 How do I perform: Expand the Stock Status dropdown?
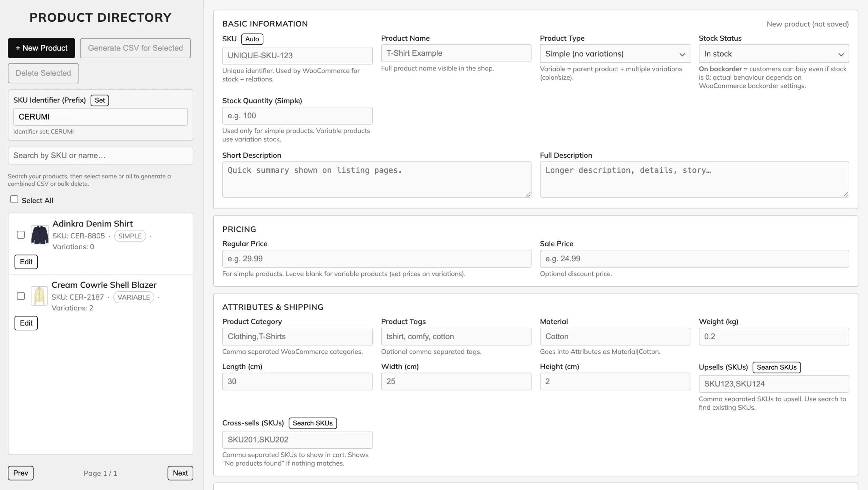773,54
